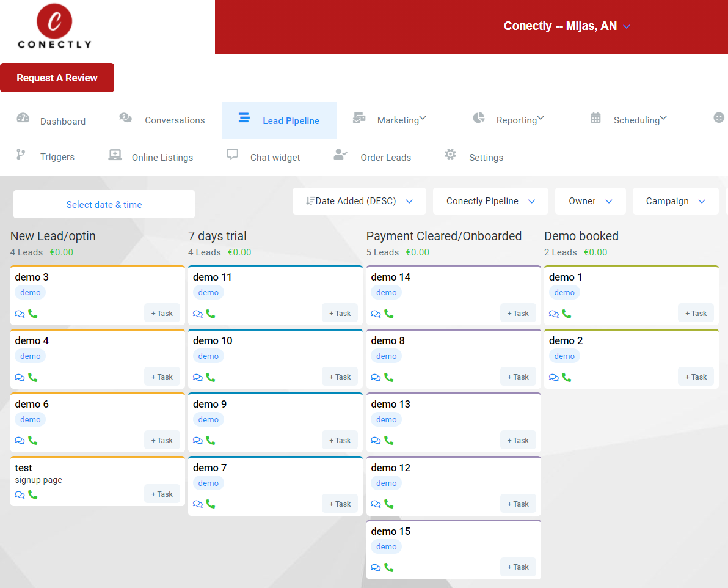Call demo 11 via phone icon
The width and height of the screenshot is (728, 588).
[210, 314]
